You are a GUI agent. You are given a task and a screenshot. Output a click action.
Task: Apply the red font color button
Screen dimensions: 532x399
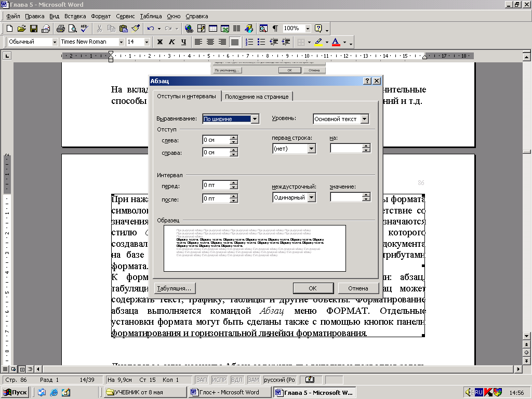[x=336, y=42]
